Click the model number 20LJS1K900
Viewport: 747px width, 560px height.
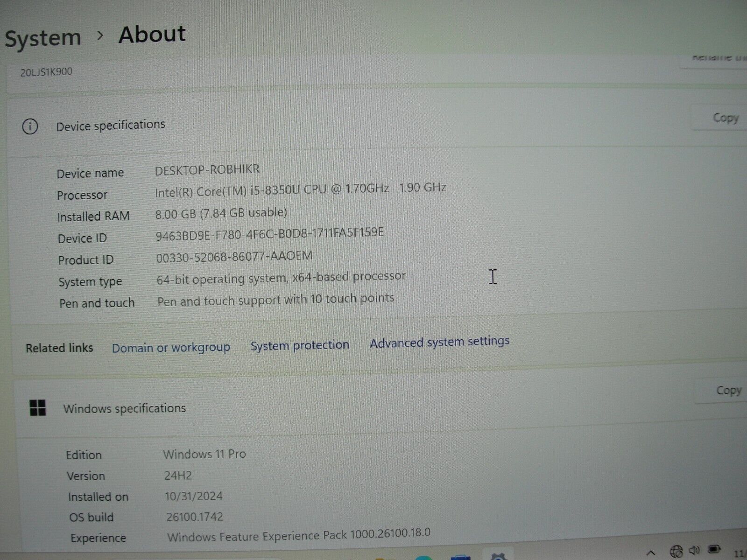(x=46, y=72)
